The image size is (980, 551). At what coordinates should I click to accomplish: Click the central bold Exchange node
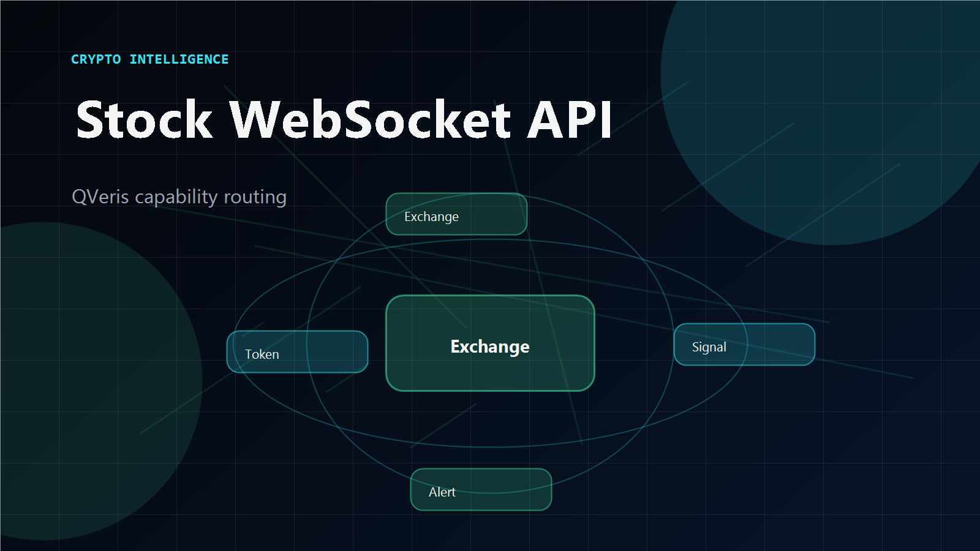[x=490, y=343]
